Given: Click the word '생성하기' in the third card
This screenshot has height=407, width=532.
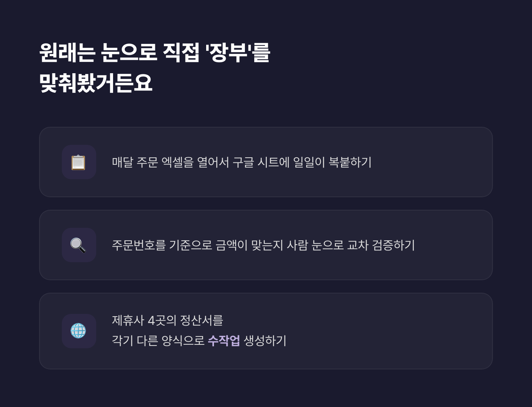Looking at the screenshot, I should (x=265, y=340).
